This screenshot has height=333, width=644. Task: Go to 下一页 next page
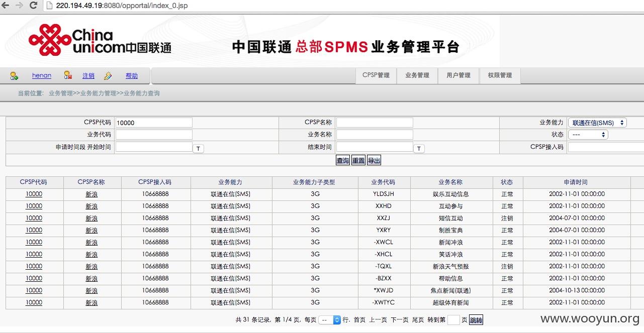(400, 320)
